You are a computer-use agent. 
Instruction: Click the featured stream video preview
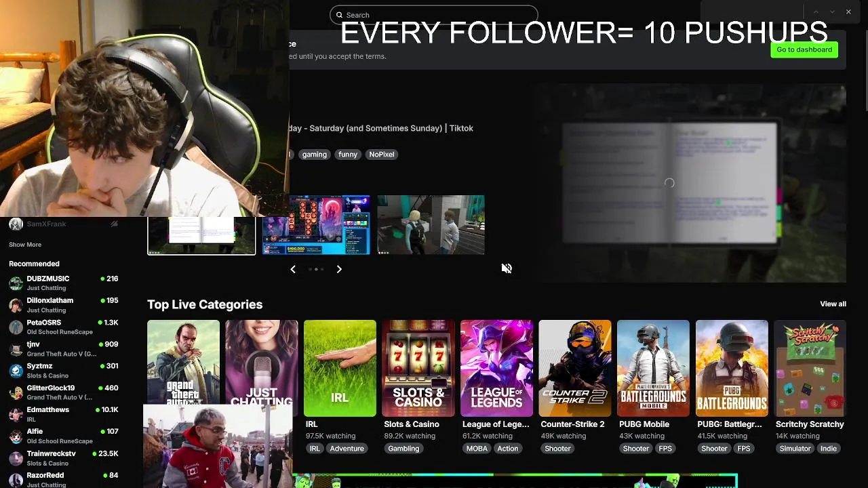coord(689,183)
